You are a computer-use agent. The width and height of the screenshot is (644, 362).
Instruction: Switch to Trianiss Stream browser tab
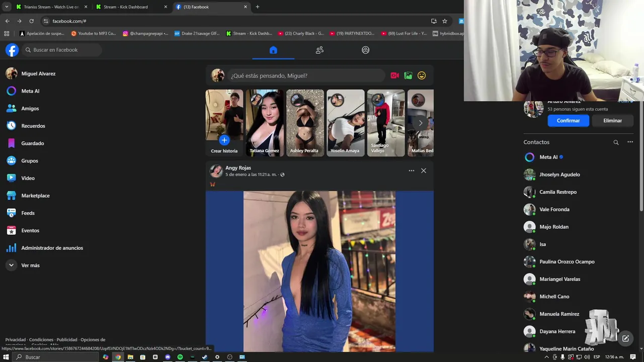pyautogui.click(x=51, y=7)
